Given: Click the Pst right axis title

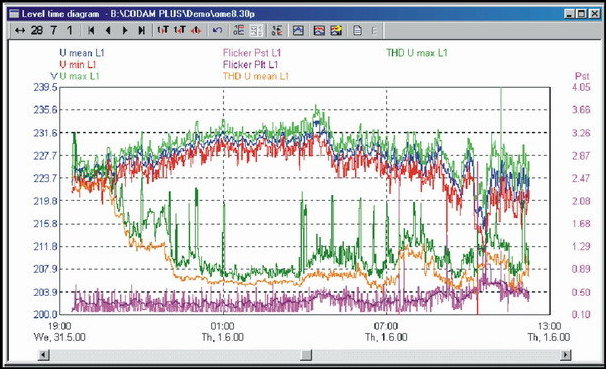Looking at the screenshot, I should (x=582, y=76).
